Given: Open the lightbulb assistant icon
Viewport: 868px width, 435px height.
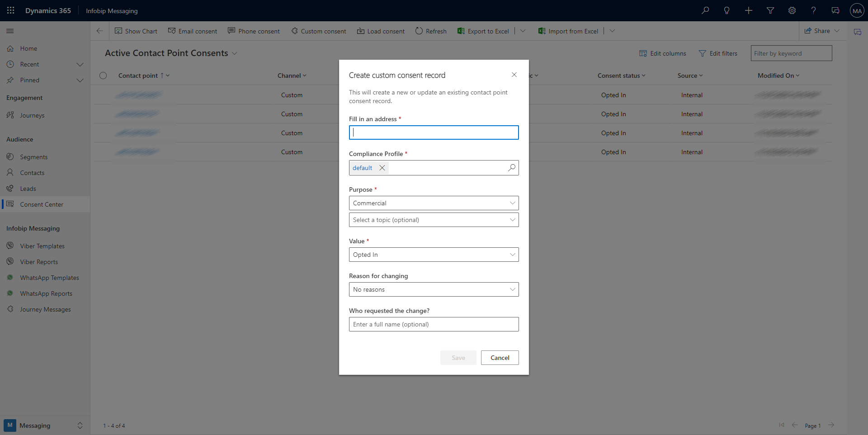Looking at the screenshot, I should (727, 10).
